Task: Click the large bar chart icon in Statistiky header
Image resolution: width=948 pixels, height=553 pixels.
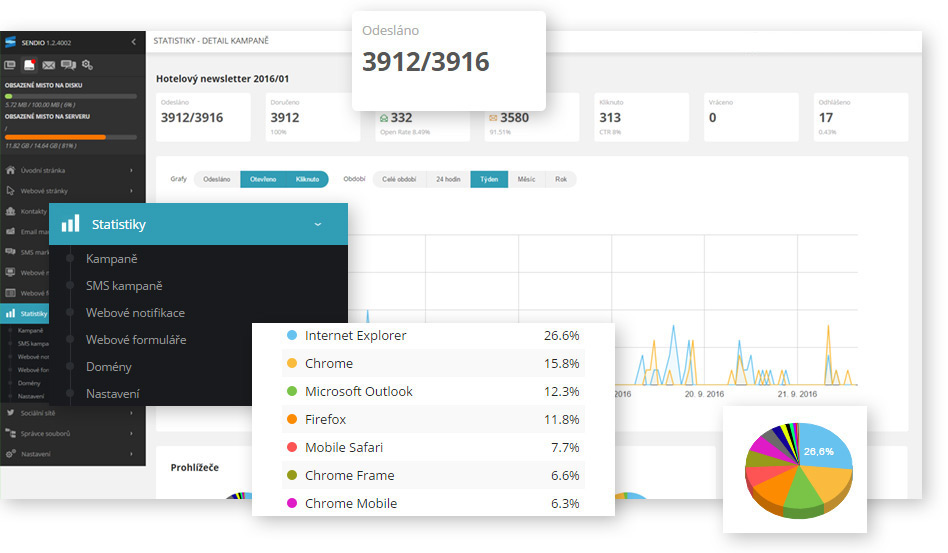Action: [x=70, y=223]
